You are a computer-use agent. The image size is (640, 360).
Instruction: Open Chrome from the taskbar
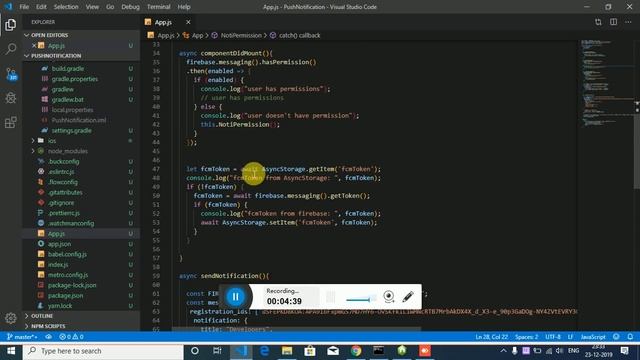(x=356, y=351)
